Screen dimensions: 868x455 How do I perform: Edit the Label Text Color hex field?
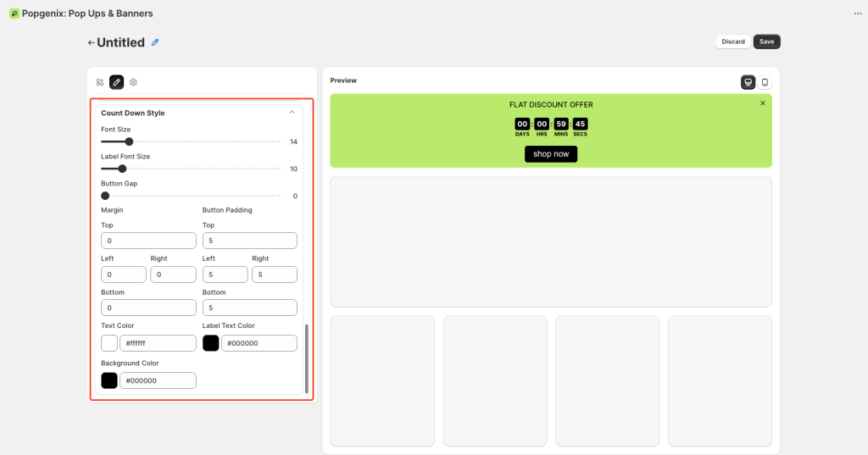click(259, 343)
